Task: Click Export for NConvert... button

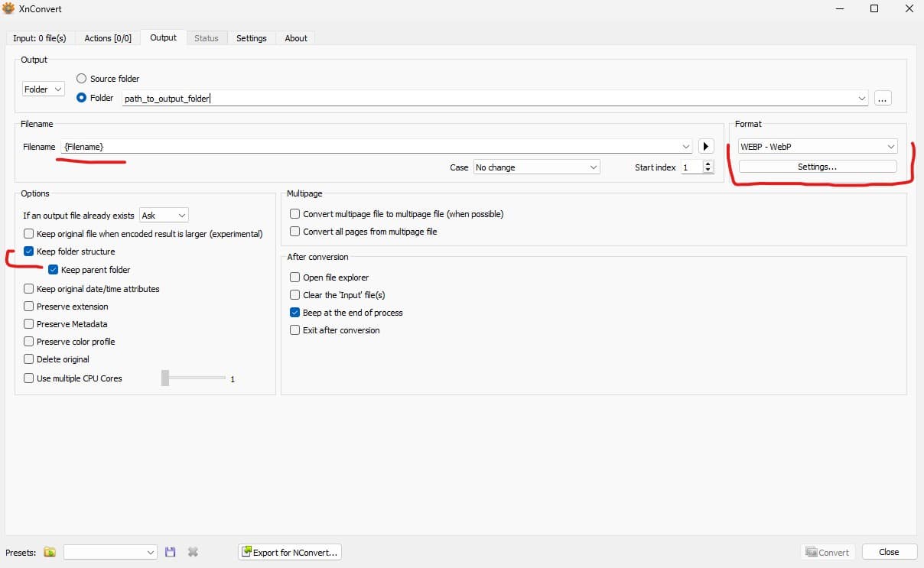Action: pyautogui.click(x=290, y=552)
